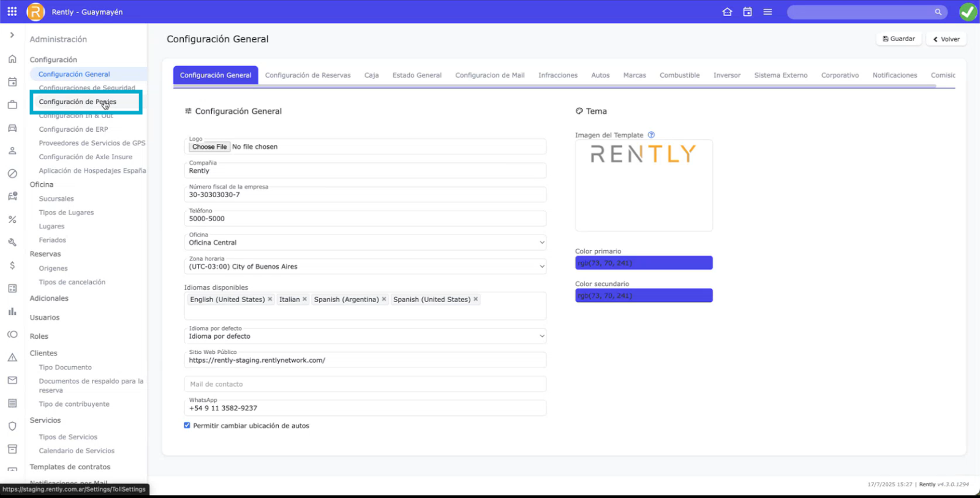
Task: Click the car icon in left sidebar
Action: (12, 128)
